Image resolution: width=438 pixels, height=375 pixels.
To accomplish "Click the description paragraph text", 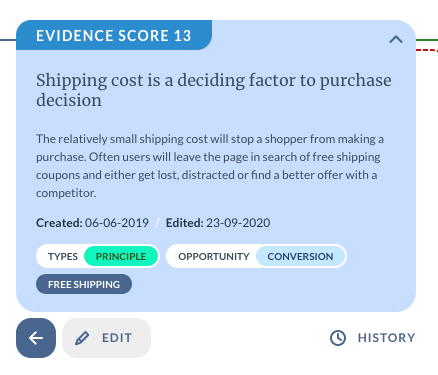I will (x=210, y=166).
